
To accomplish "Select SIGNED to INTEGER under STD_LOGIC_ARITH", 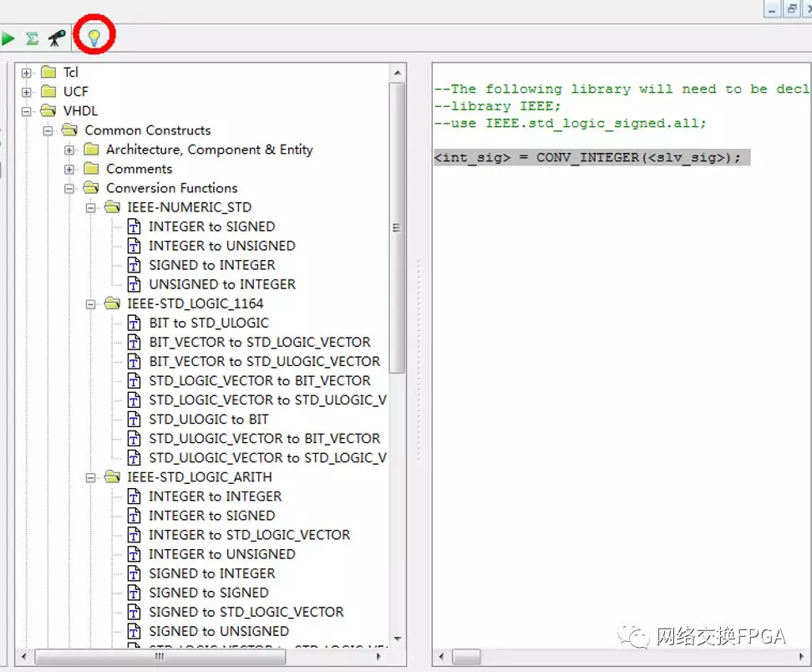I will click(211, 573).
